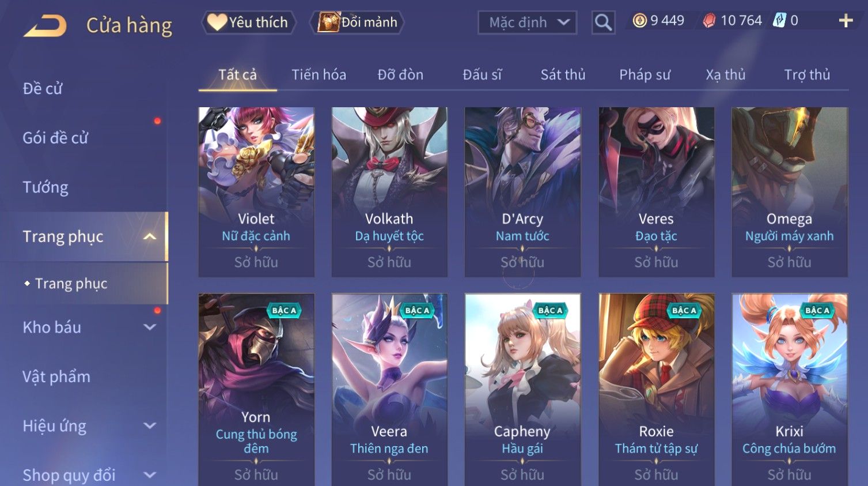This screenshot has width=868, height=486.
Task: Collapse the Trang phục sidebar section
Action: [150, 236]
